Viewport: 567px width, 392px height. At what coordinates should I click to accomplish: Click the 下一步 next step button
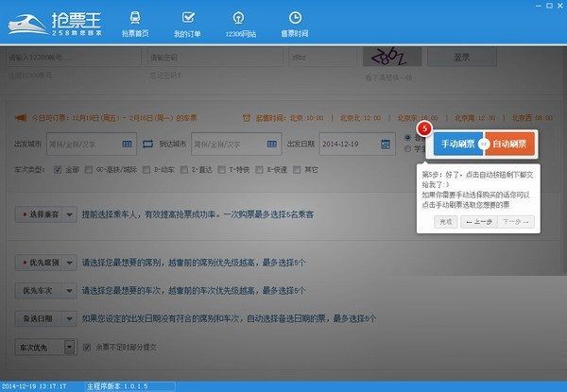[516, 222]
